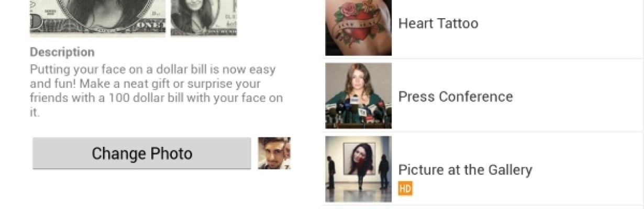Click the Description heading

pyautogui.click(x=62, y=52)
